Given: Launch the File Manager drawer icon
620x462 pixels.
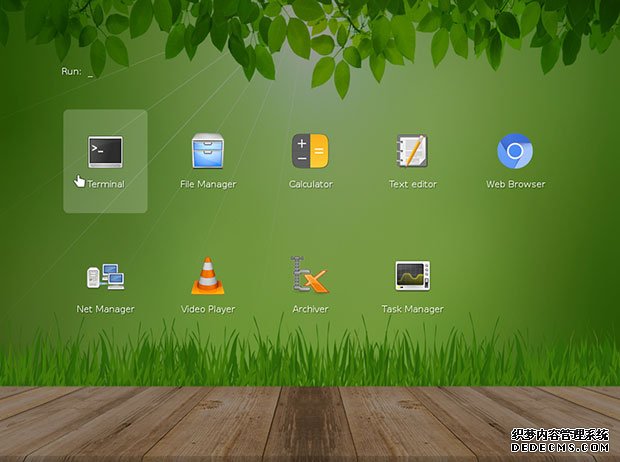Looking at the screenshot, I should click(208, 151).
